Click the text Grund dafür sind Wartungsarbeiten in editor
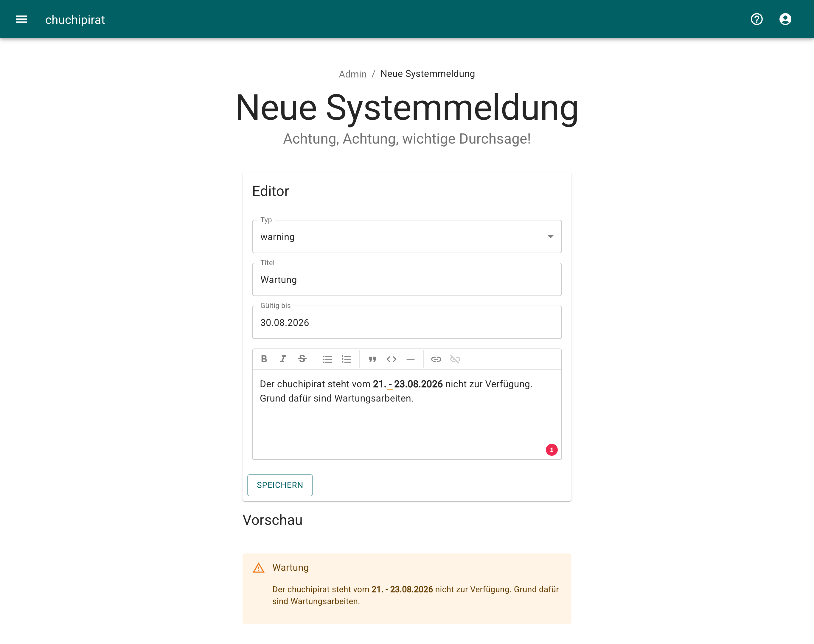 pyautogui.click(x=336, y=399)
